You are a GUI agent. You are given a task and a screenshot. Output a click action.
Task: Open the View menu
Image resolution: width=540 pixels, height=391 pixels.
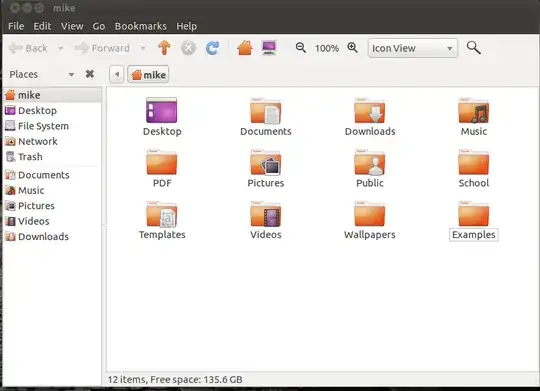(x=72, y=26)
